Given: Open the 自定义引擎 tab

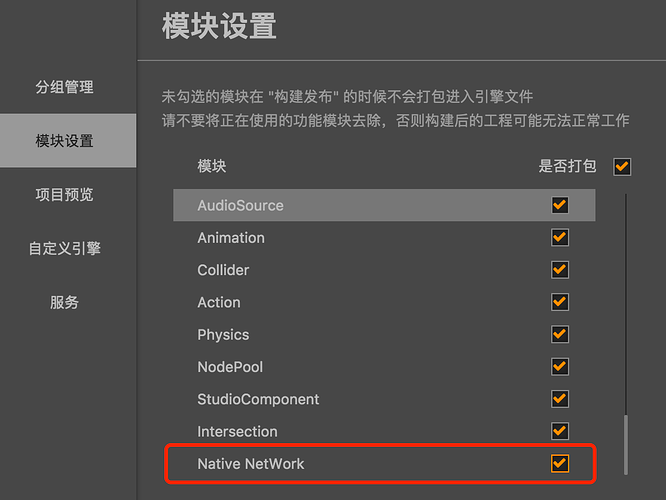Looking at the screenshot, I should 64,248.
